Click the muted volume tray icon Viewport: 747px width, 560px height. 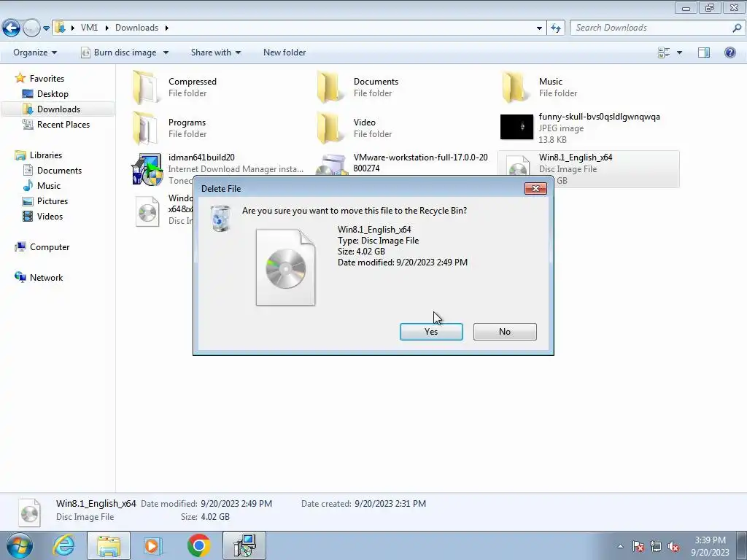pos(673,546)
